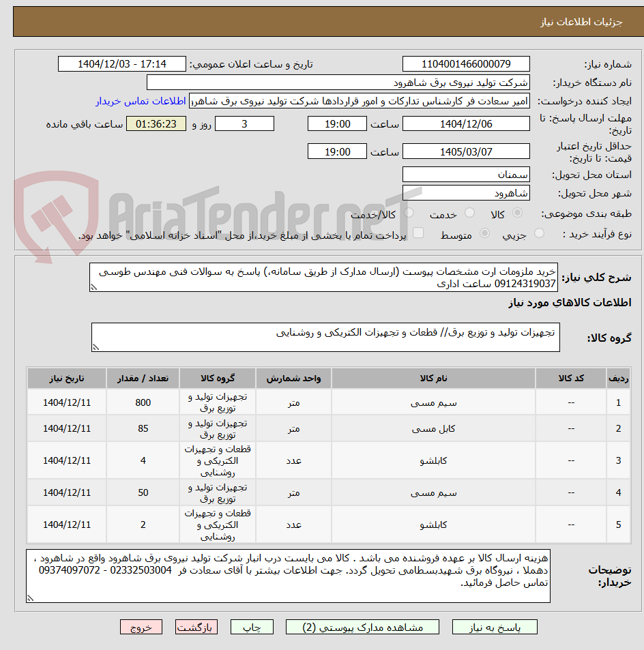
Task: Click the remaining days field showing 3
Action: (x=244, y=123)
